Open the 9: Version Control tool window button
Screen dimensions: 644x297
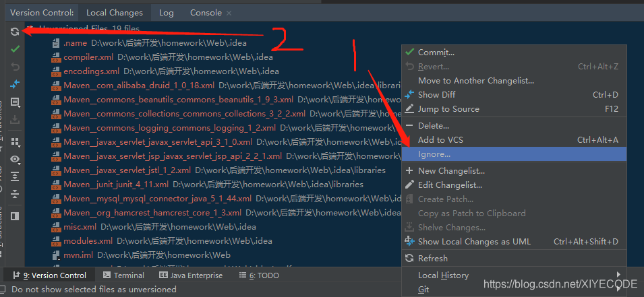point(50,275)
